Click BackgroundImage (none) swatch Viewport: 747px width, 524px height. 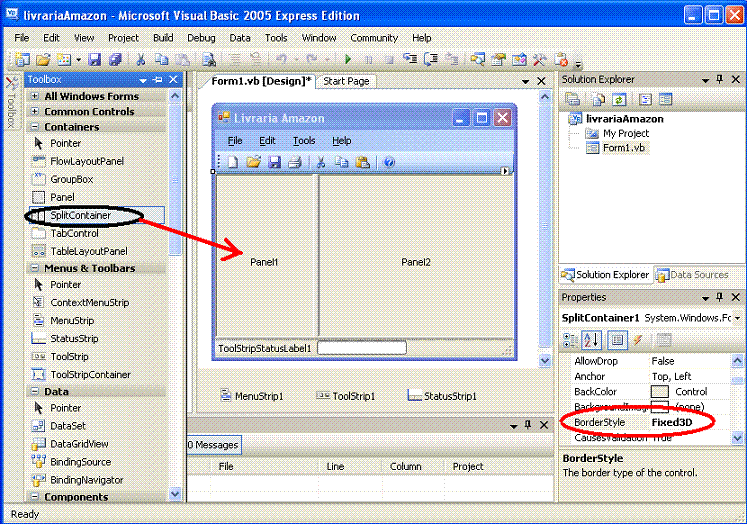[x=659, y=407]
